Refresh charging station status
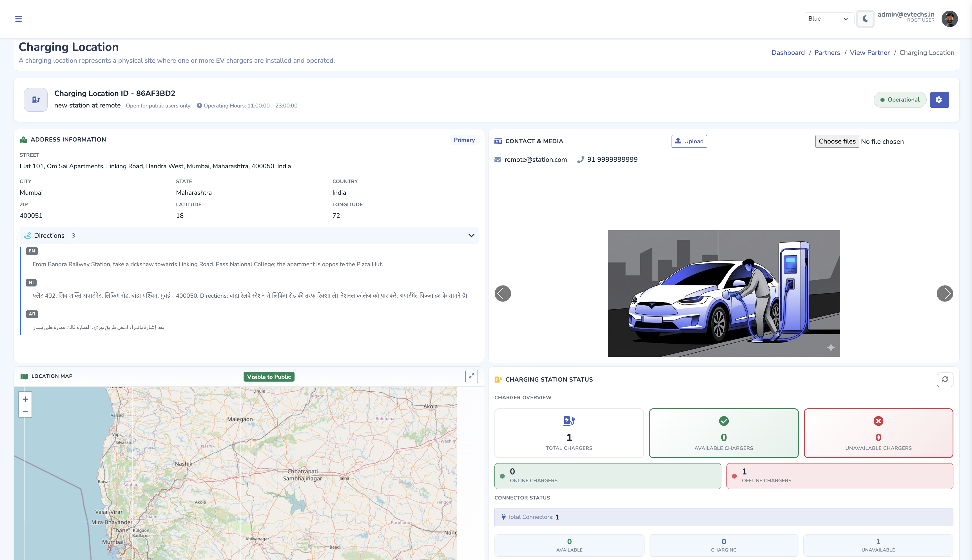The height and width of the screenshot is (560, 972). (945, 380)
